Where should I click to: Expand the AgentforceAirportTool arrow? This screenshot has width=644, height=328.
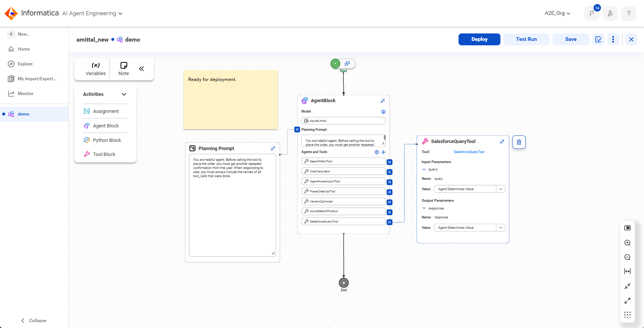pos(390,182)
